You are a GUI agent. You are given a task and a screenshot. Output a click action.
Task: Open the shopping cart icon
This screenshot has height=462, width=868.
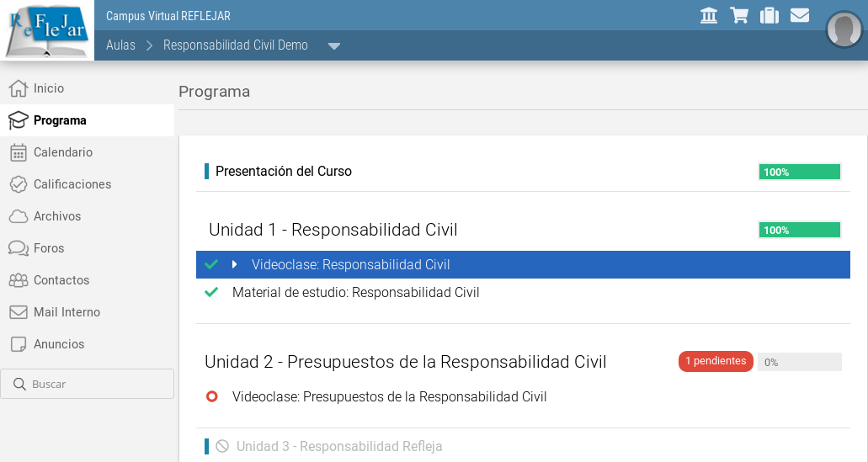click(x=739, y=15)
